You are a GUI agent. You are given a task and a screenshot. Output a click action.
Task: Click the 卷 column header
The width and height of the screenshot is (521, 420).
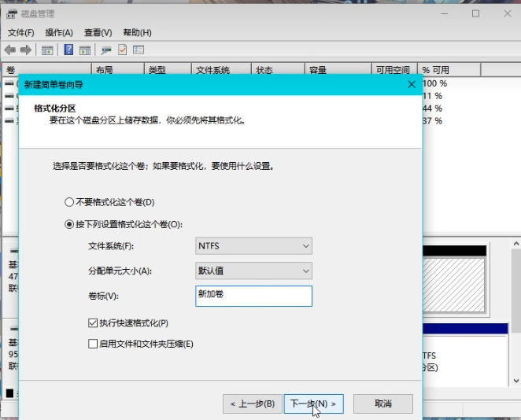tap(46, 70)
